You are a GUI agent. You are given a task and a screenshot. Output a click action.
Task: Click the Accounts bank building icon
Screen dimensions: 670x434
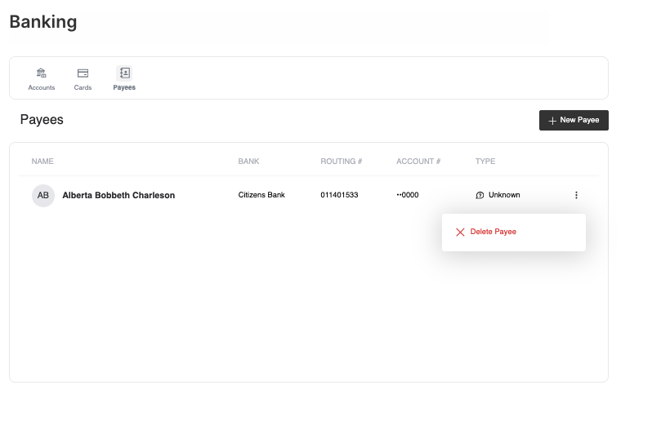(x=41, y=73)
